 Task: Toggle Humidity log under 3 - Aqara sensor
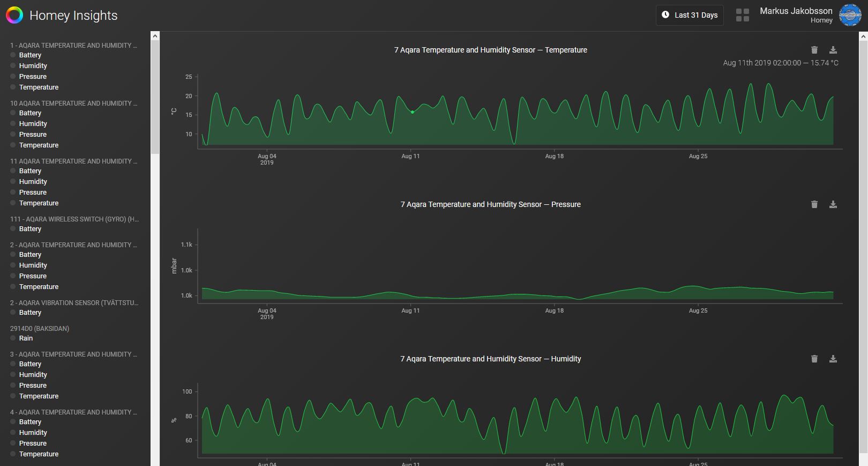tap(28, 375)
